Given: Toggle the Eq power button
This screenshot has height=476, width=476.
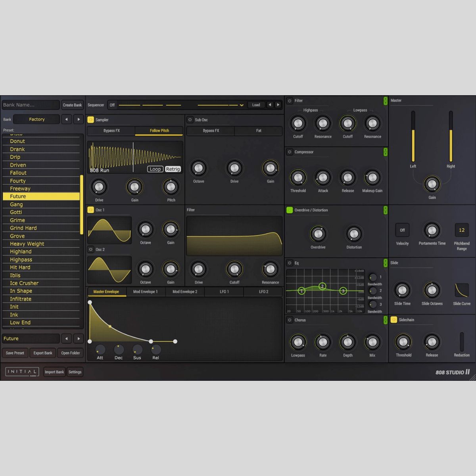Looking at the screenshot, I should coord(290,263).
